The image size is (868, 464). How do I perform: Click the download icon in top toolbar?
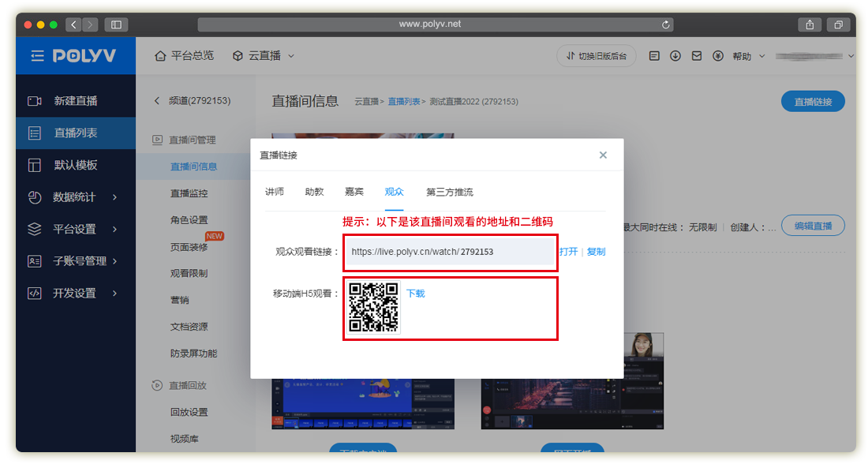[675, 56]
